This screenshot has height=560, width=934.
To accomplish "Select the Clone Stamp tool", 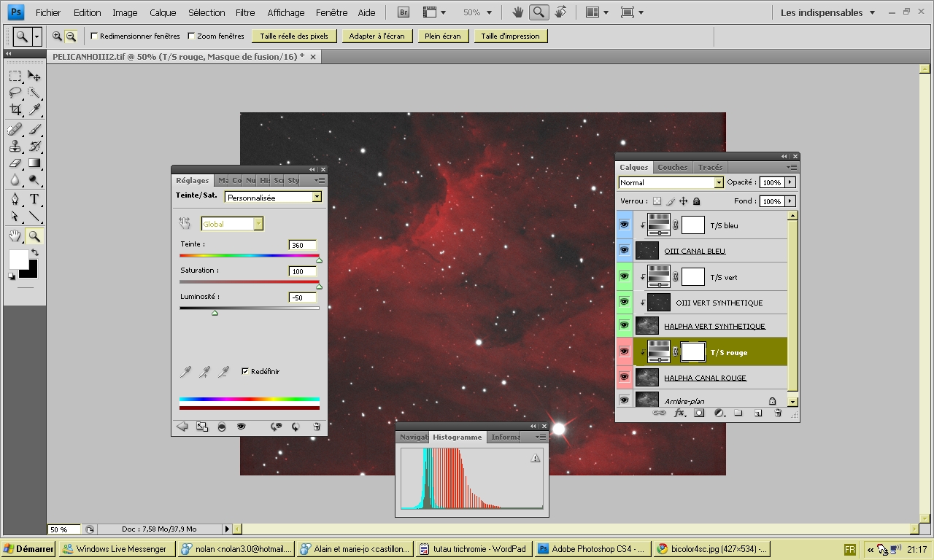I will point(15,147).
